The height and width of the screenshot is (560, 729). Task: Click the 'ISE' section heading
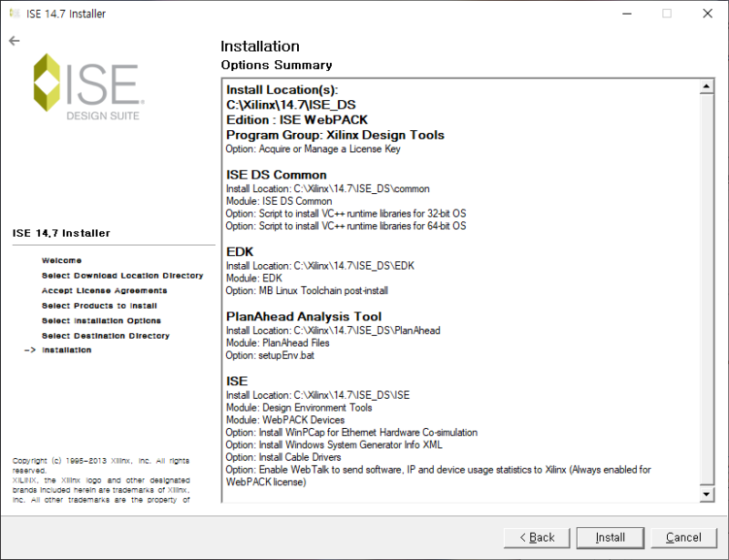coord(237,382)
